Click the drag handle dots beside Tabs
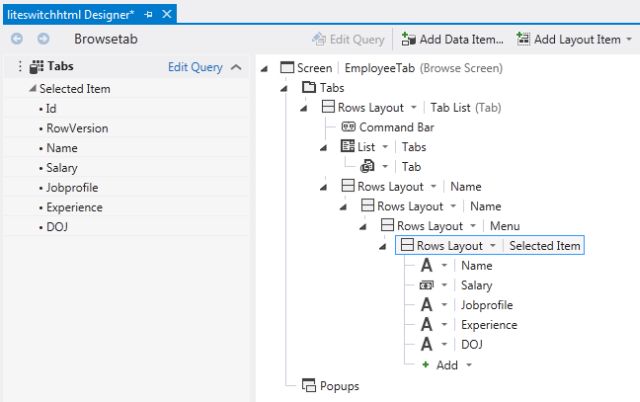This screenshot has height=402, width=640. point(20,66)
